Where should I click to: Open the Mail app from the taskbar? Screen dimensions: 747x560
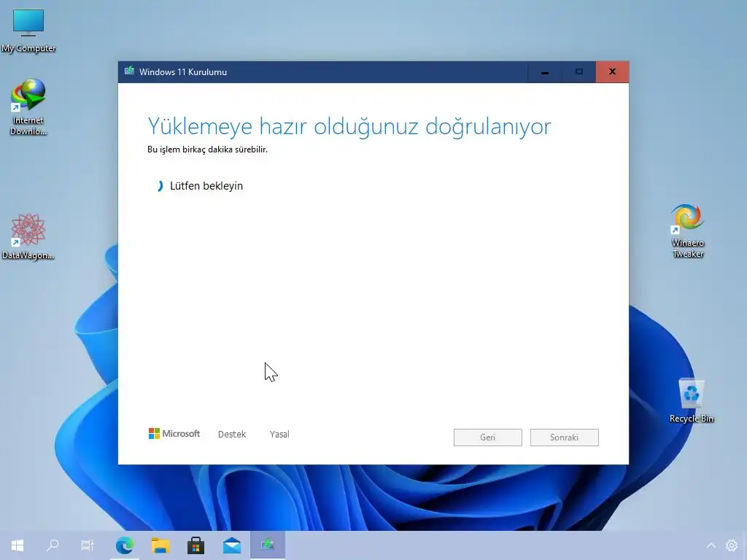pyautogui.click(x=232, y=545)
